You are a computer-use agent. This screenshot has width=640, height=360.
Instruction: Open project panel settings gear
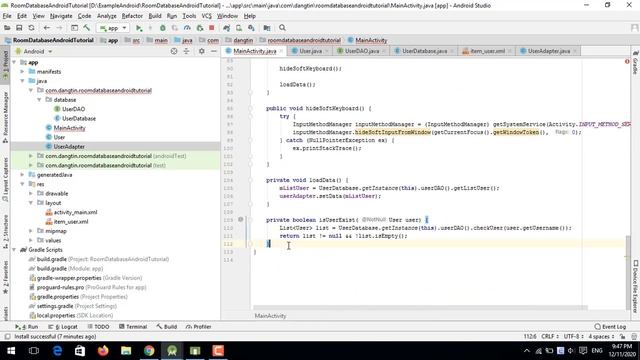[x=201, y=51]
